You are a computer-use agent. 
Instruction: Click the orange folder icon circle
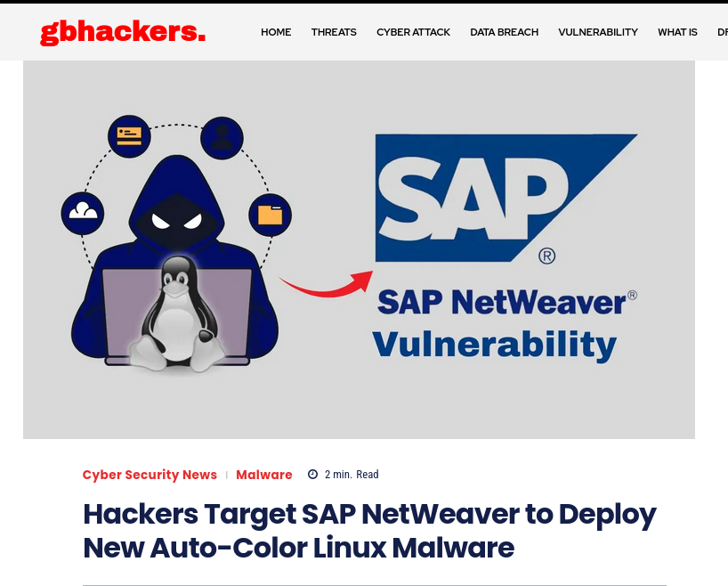[x=271, y=216]
